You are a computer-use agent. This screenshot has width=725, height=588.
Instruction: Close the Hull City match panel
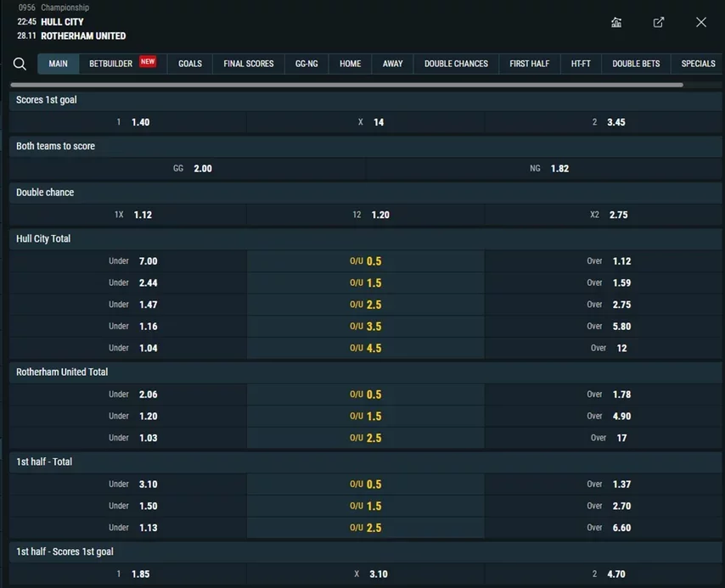pyautogui.click(x=701, y=22)
